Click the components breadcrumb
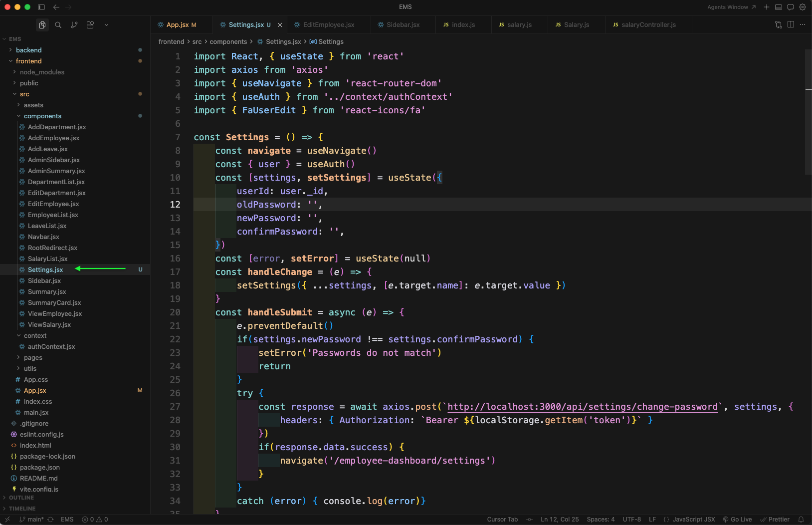The image size is (812, 525). point(228,42)
